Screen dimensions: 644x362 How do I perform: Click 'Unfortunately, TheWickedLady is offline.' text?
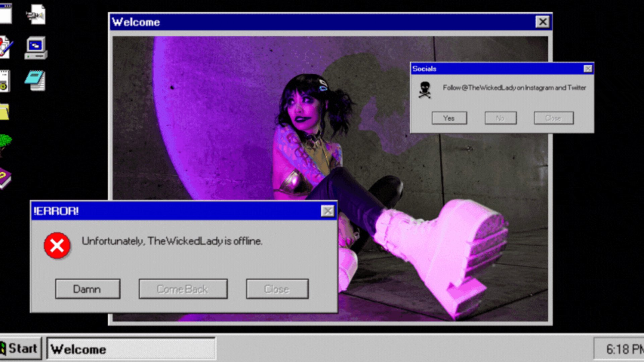coord(172,241)
